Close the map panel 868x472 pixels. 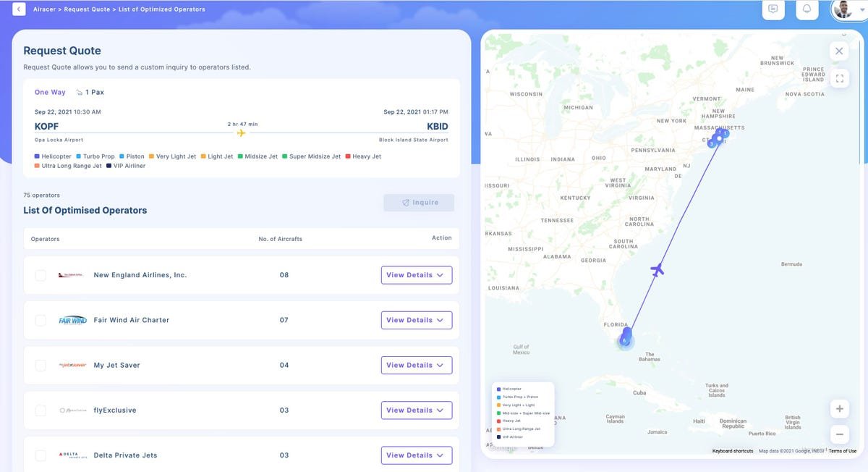839,51
